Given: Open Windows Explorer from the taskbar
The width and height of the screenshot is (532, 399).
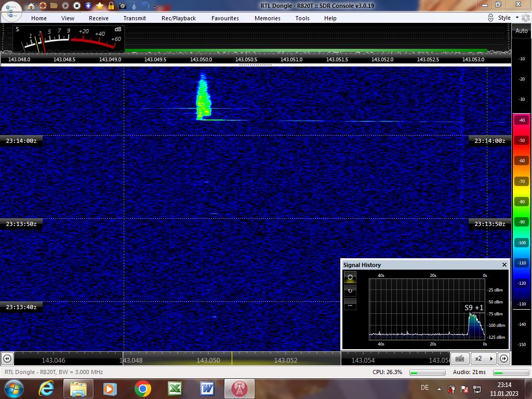Looking at the screenshot, I should pyautogui.click(x=78, y=389).
